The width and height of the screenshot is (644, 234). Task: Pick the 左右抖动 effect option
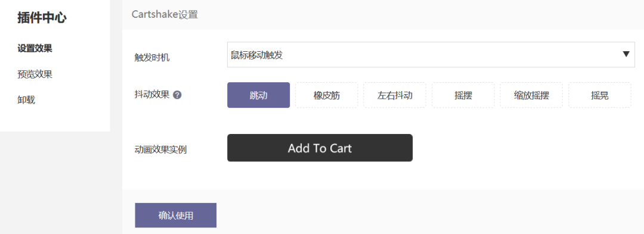tap(395, 95)
